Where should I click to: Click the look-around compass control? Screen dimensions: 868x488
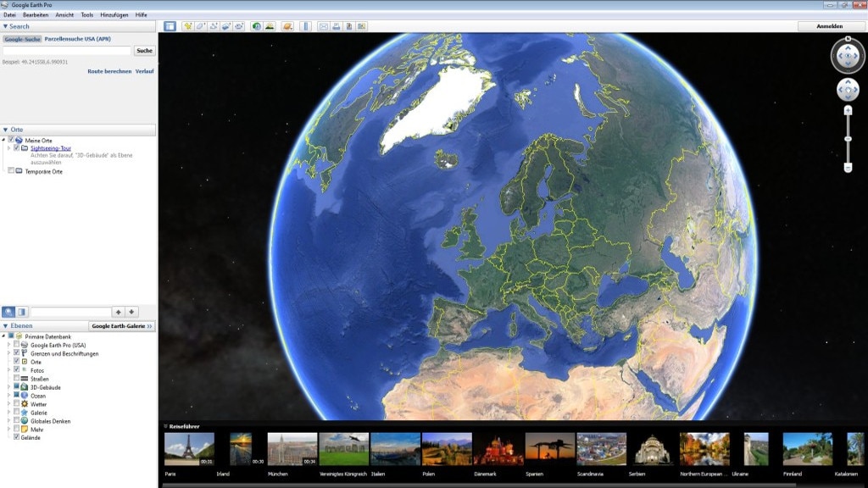(x=848, y=55)
